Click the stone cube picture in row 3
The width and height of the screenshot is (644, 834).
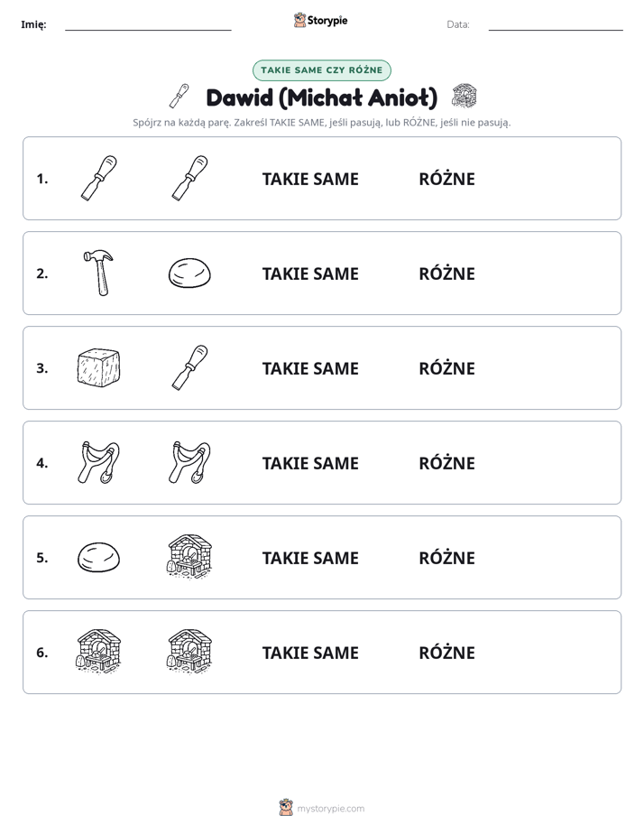tap(99, 367)
